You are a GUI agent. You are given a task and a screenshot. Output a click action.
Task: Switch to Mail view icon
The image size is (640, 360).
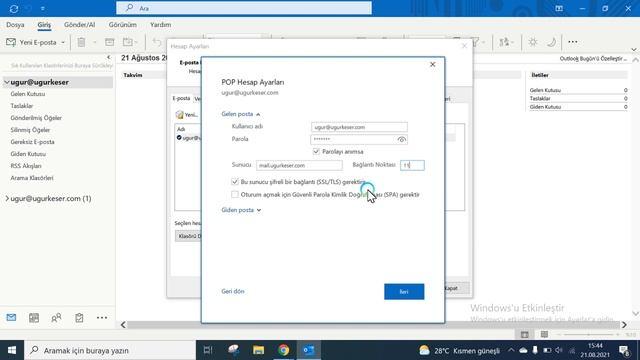tap(11, 318)
